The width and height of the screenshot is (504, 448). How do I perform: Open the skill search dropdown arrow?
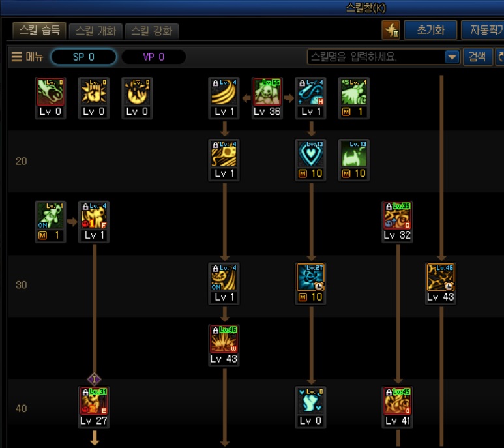[452, 57]
